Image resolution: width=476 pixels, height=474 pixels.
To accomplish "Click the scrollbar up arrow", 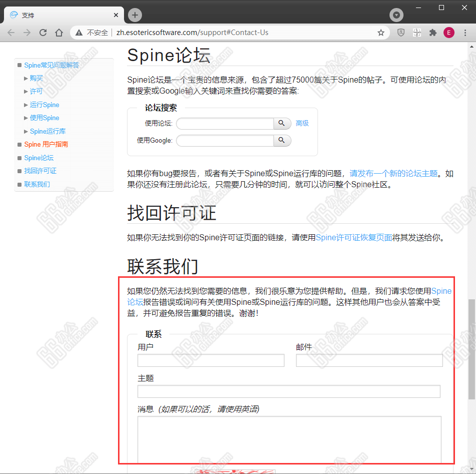I will click(471, 47).
